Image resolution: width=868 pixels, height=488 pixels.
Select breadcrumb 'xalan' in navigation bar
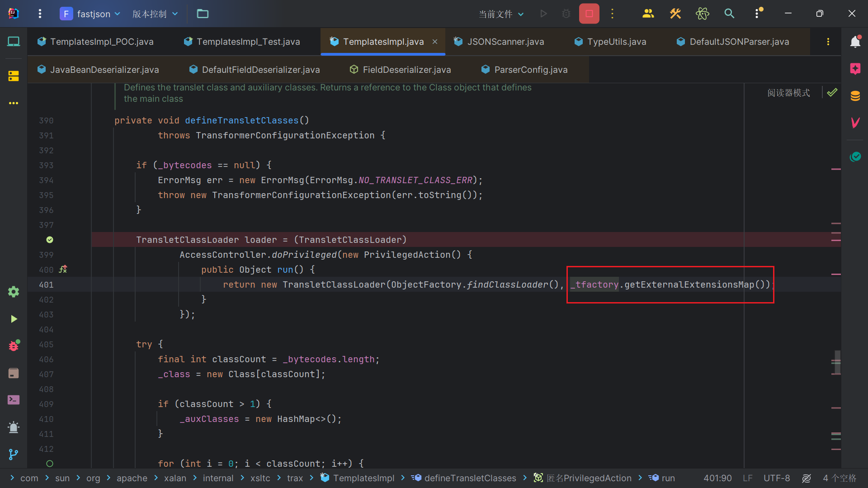[x=175, y=478]
